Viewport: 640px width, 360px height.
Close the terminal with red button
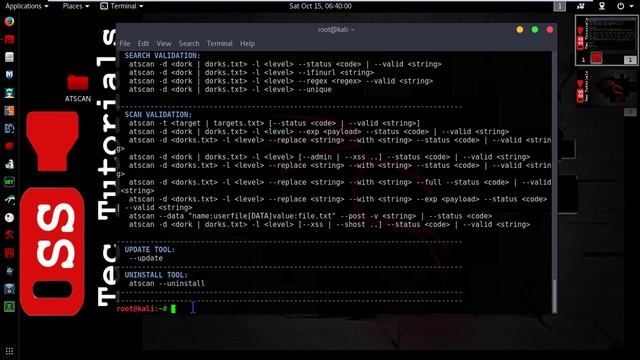(550, 29)
